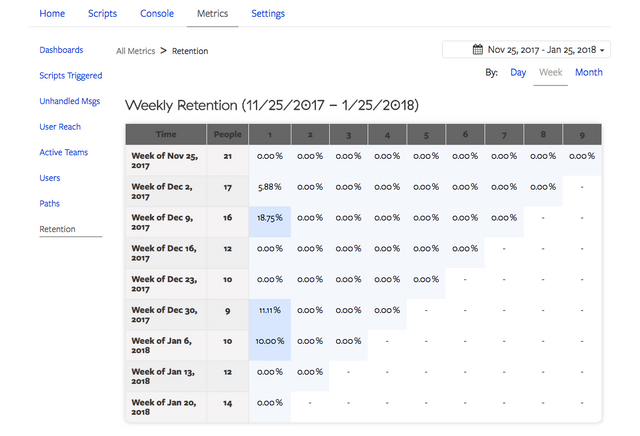View Scripts Triggered metrics

coord(70,76)
